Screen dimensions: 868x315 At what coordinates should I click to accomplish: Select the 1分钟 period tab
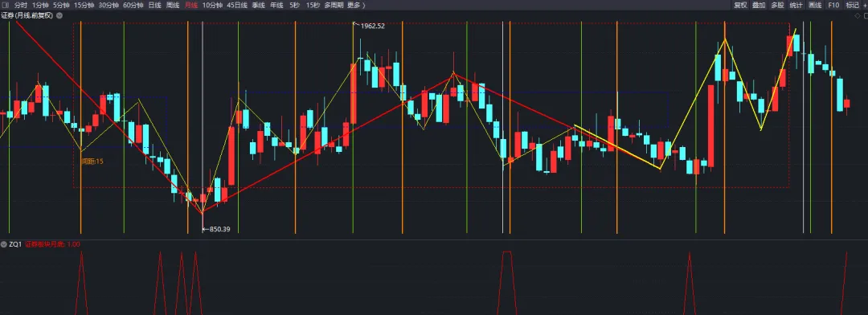(40, 5)
